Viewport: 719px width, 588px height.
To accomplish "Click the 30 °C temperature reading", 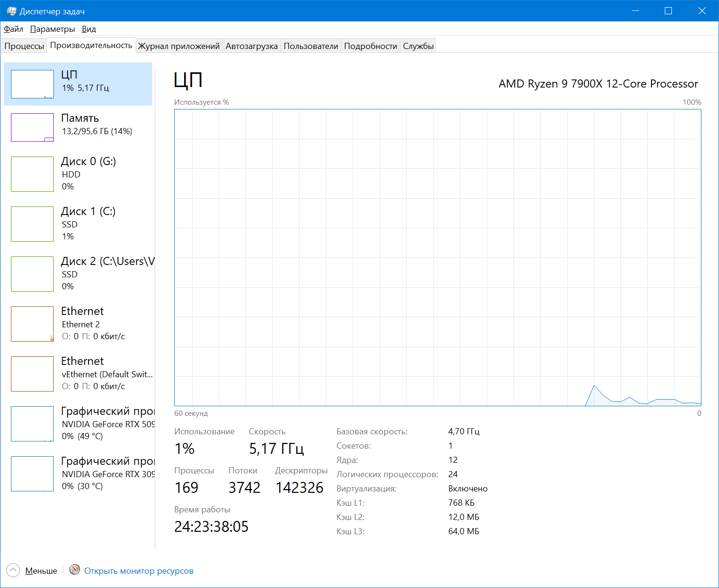I will (90, 486).
